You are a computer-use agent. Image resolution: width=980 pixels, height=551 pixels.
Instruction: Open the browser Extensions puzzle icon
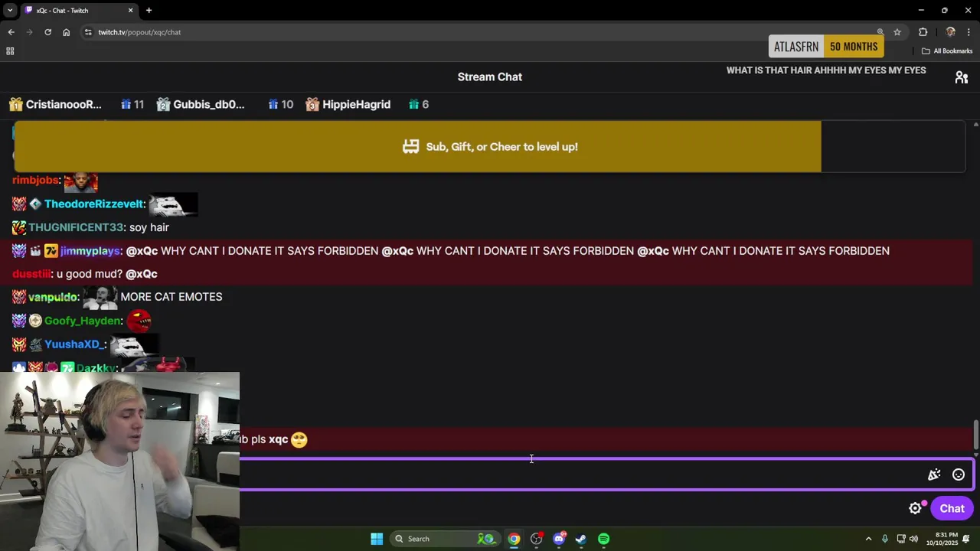[923, 32]
